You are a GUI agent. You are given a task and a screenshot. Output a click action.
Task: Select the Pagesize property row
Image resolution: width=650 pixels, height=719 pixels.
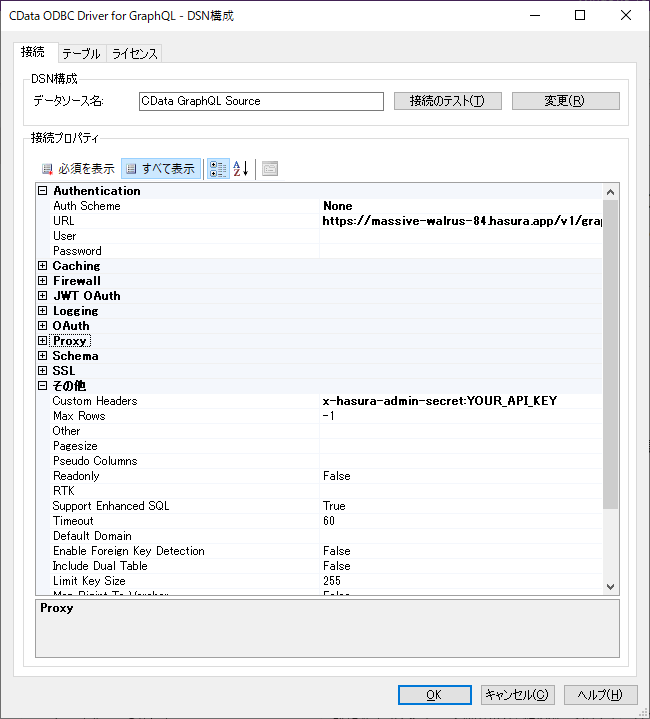pos(327,446)
